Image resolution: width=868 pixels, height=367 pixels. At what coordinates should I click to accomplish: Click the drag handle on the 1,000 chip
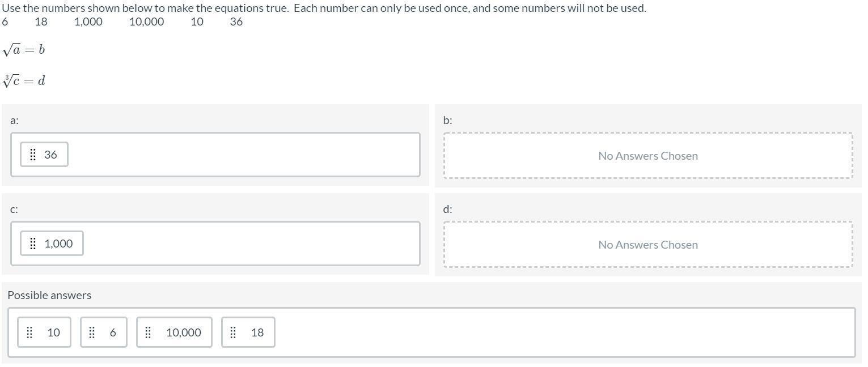pos(33,244)
